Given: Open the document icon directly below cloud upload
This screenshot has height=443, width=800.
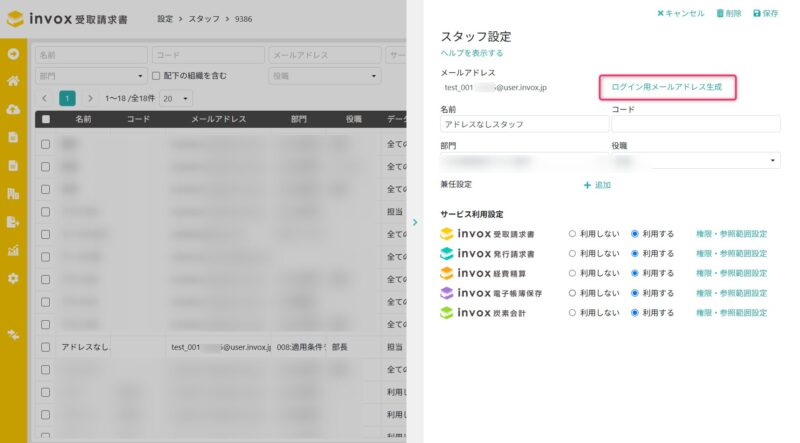Looking at the screenshot, I should 13,137.
